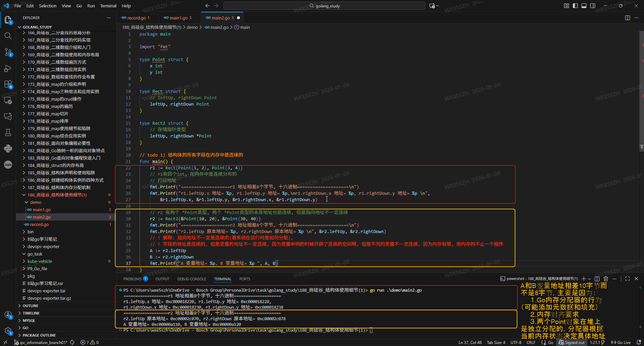This screenshot has width=644, height=346.
Task: Open Explorer Views and More Actions ellipsis
Action: pyautogui.click(x=109, y=18)
